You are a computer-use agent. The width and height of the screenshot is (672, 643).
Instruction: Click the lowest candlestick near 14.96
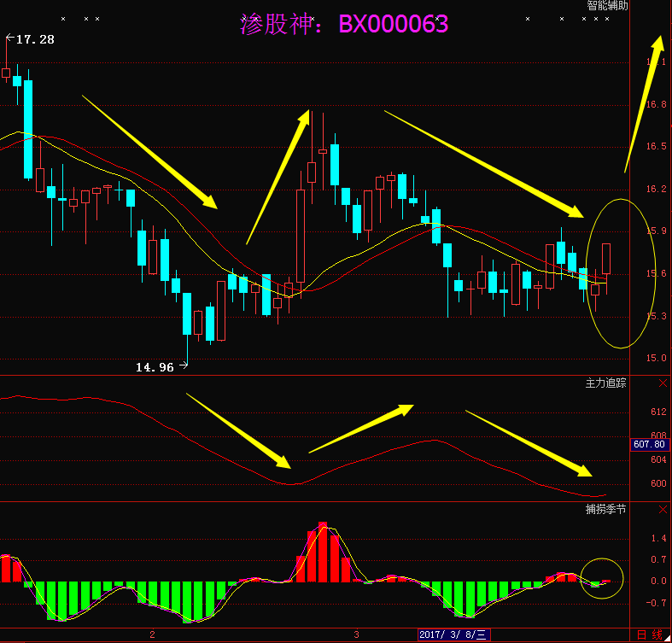[x=187, y=314]
